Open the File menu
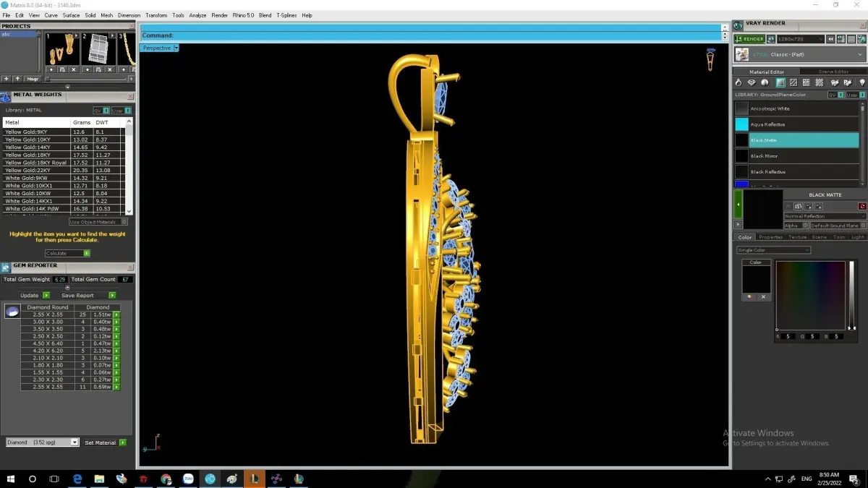The width and height of the screenshot is (868, 488). click(x=7, y=15)
